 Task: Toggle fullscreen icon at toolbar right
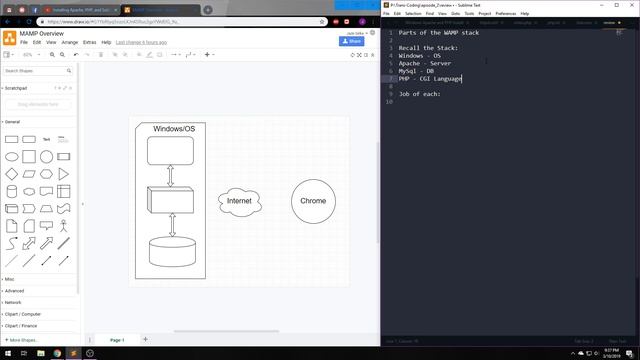359,55
